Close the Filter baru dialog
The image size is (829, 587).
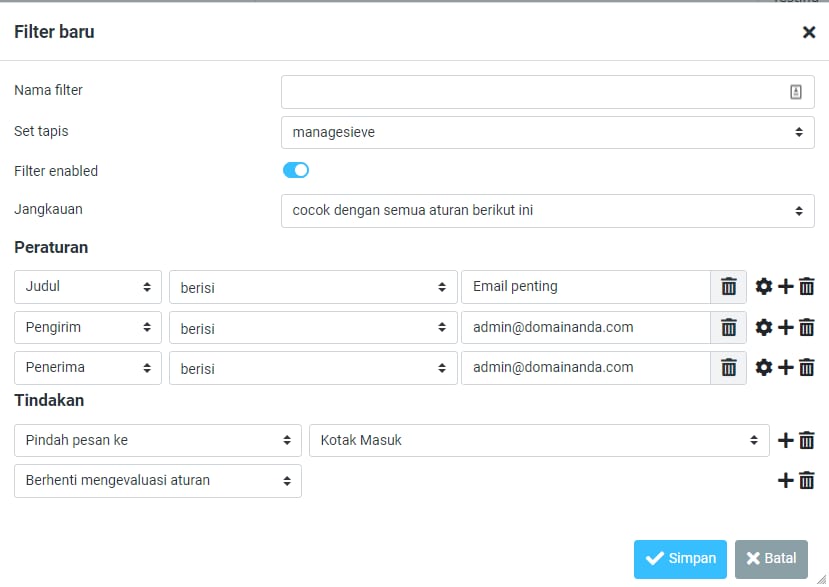coord(808,32)
